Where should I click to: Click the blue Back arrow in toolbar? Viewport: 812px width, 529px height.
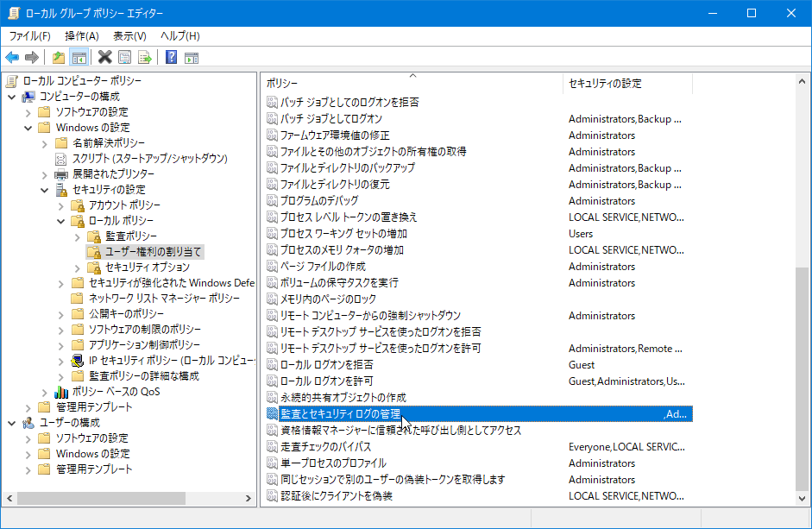tap(12, 58)
